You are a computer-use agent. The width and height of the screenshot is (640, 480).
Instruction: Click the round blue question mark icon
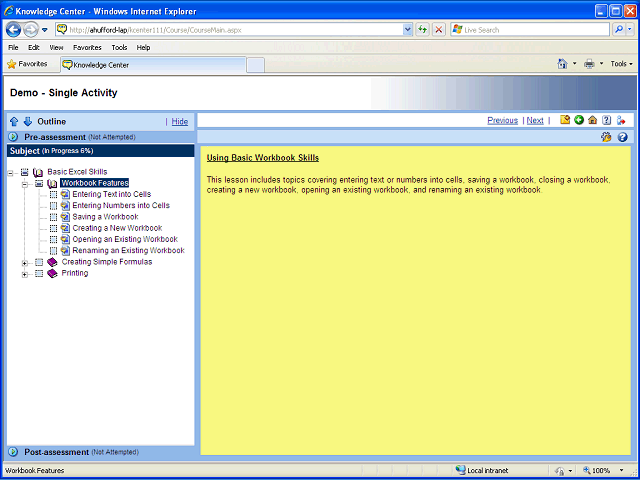pos(622,137)
